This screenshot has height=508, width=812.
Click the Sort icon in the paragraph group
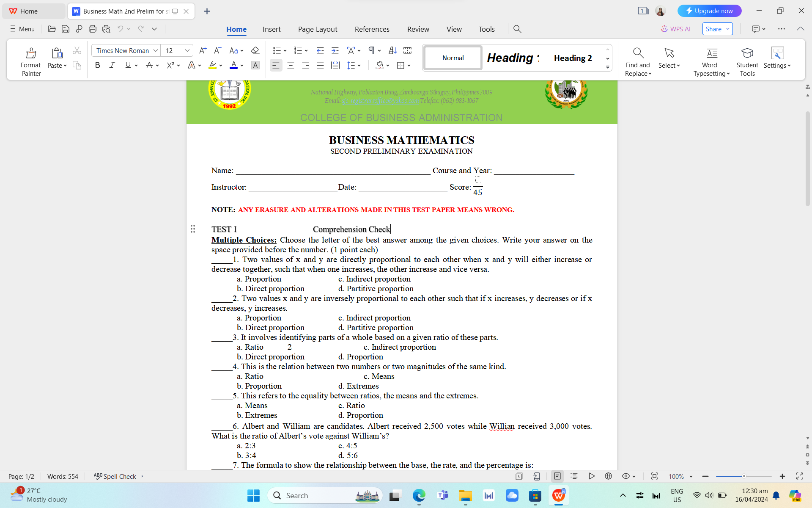point(392,50)
